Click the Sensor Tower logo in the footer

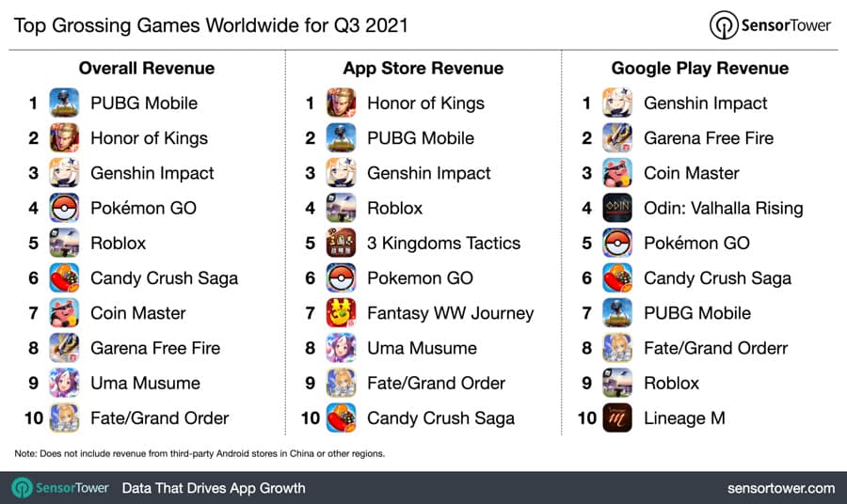click(62, 488)
